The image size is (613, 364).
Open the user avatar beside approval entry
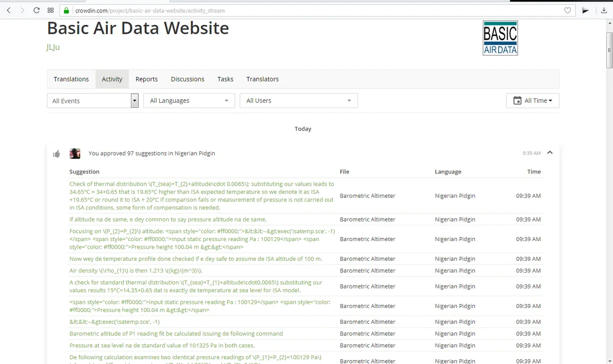pyautogui.click(x=75, y=154)
